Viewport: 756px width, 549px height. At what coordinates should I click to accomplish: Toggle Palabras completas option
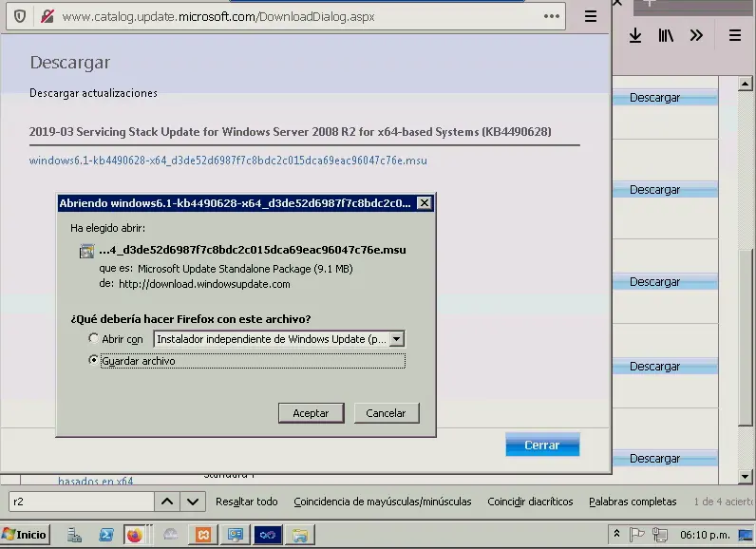[x=633, y=502]
